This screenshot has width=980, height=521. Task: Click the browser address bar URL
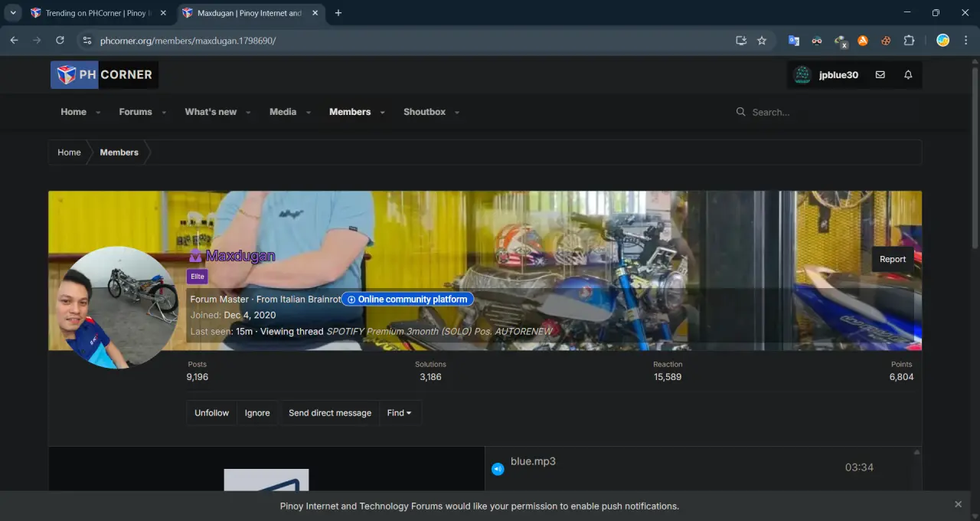(188, 41)
